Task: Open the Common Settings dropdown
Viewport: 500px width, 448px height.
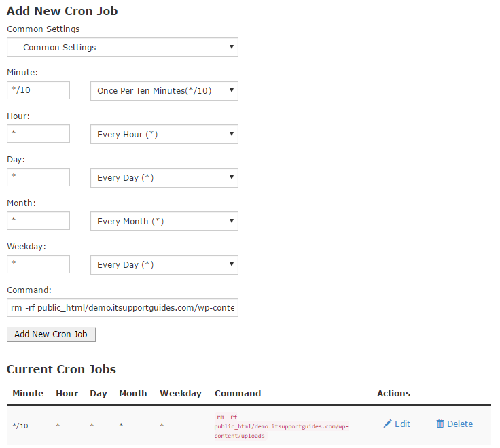Action: pos(122,47)
